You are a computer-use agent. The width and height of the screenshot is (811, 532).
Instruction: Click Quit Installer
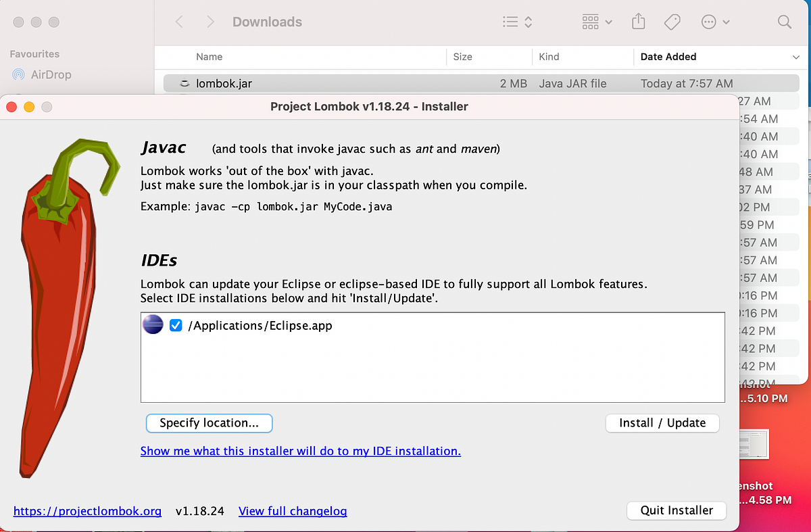[676, 510]
